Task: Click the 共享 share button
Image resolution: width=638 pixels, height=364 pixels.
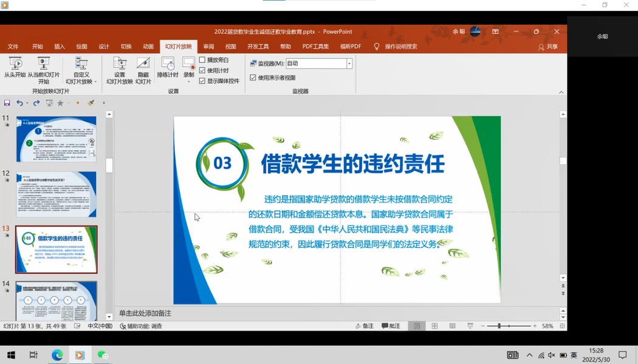Action: tap(548, 47)
